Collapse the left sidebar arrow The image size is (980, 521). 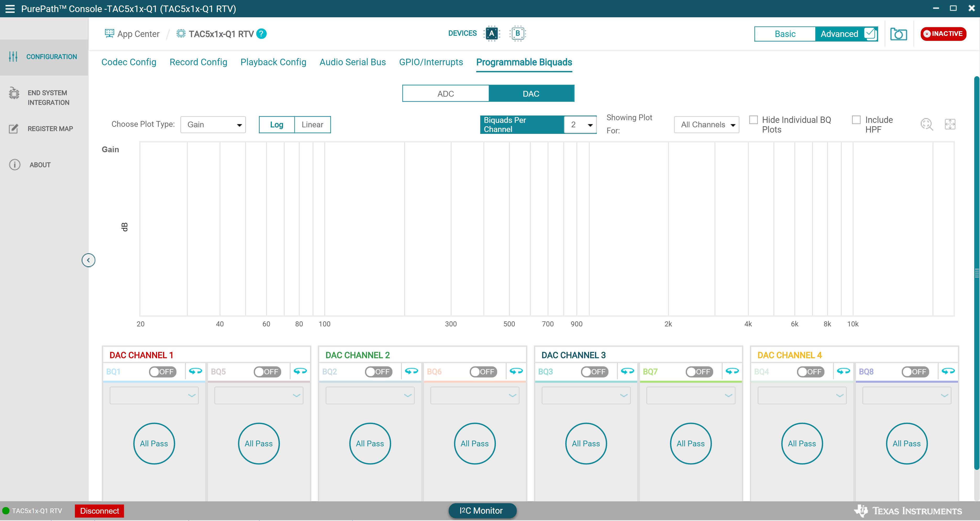(88, 260)
